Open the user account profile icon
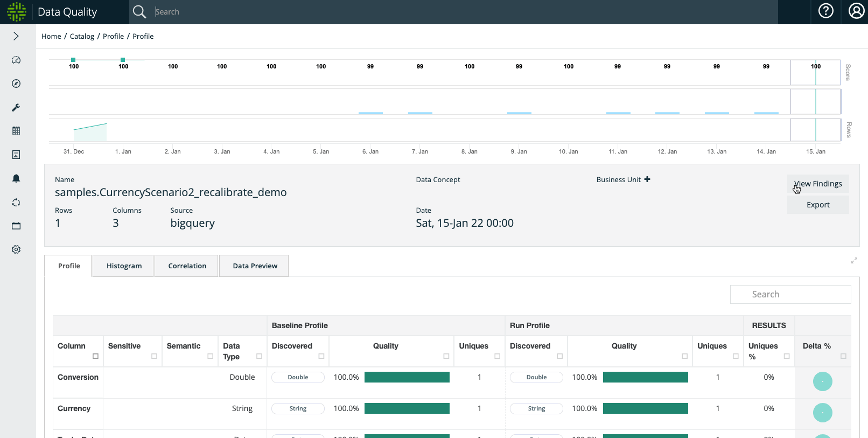The width and height of the screenshot is (868, 438). [856, 11]
